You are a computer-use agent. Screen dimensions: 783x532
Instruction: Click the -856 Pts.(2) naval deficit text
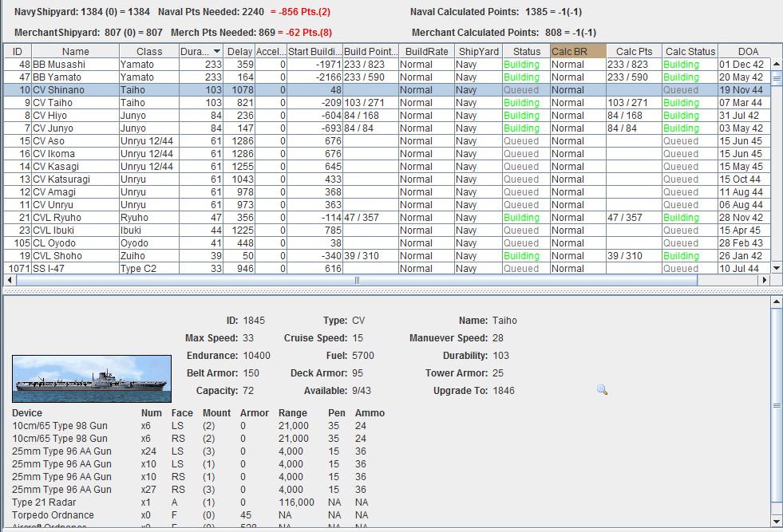300,11
